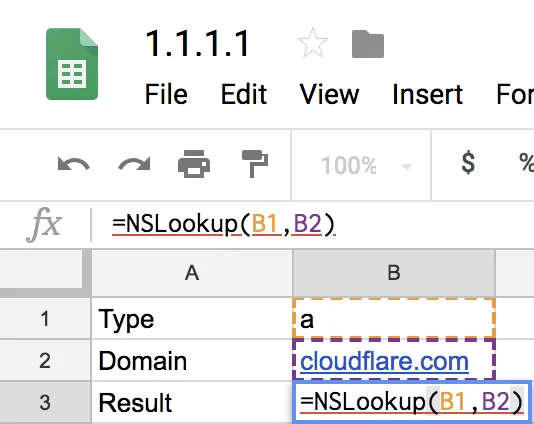Select row 2 header

[x=45, y=360]
